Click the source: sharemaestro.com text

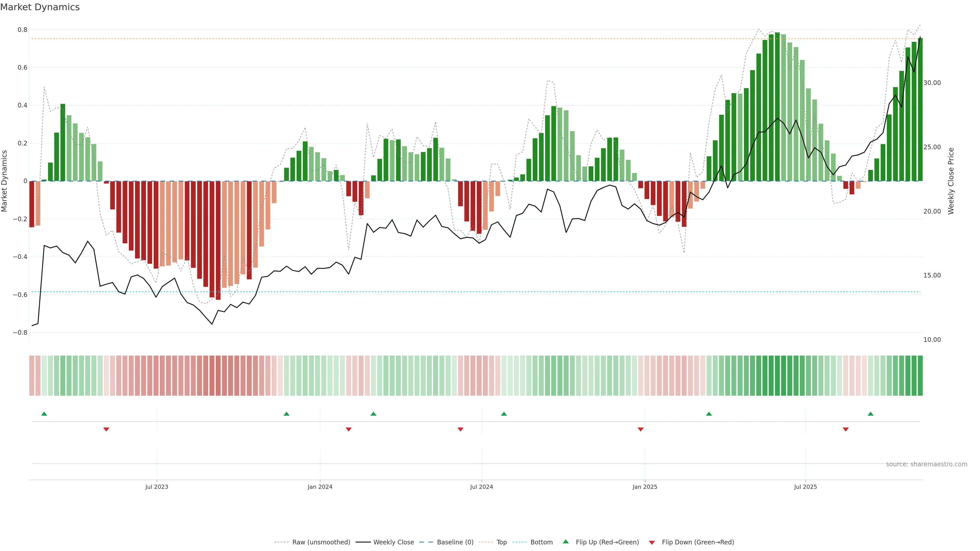[x=926, y=464]
